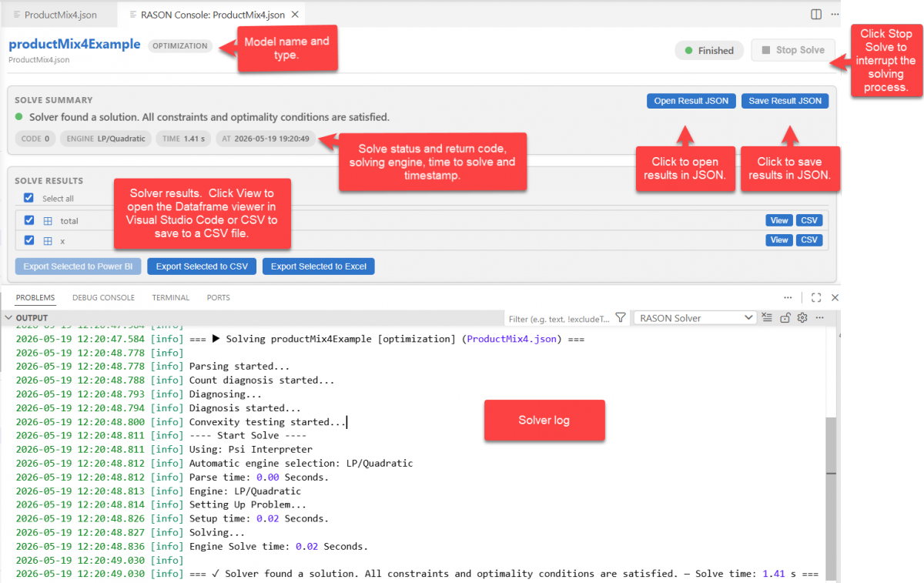Viewport: 924px width, 583px height.
Task: Clear the output log with the clear icon
Action: coord(767,317)
